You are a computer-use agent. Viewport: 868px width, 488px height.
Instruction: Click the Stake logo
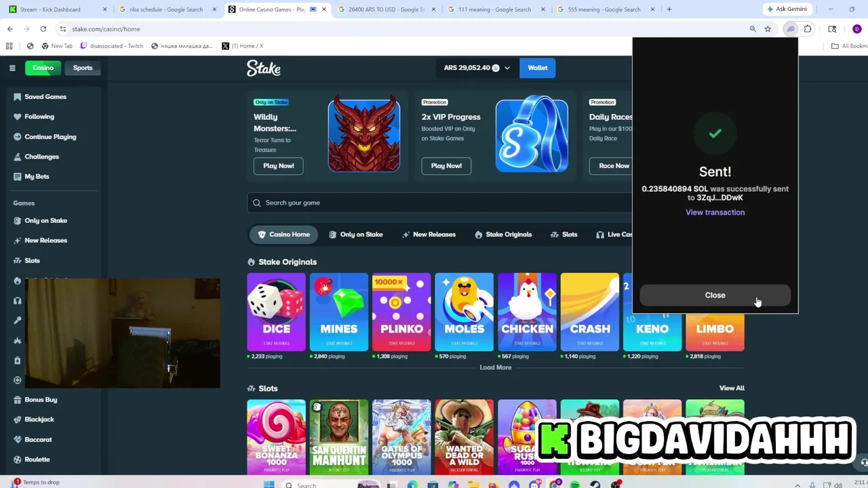pos(264,68)
